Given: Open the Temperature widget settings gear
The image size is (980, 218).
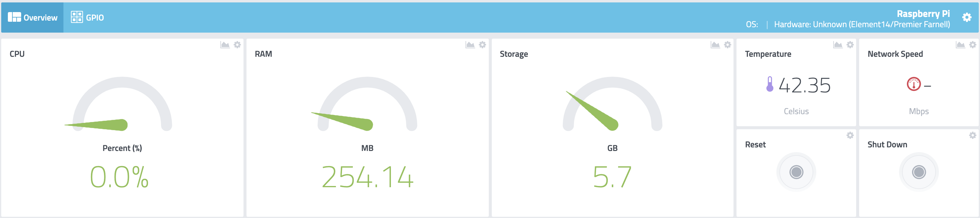Looking at the screenshot, I should point(850,45).
